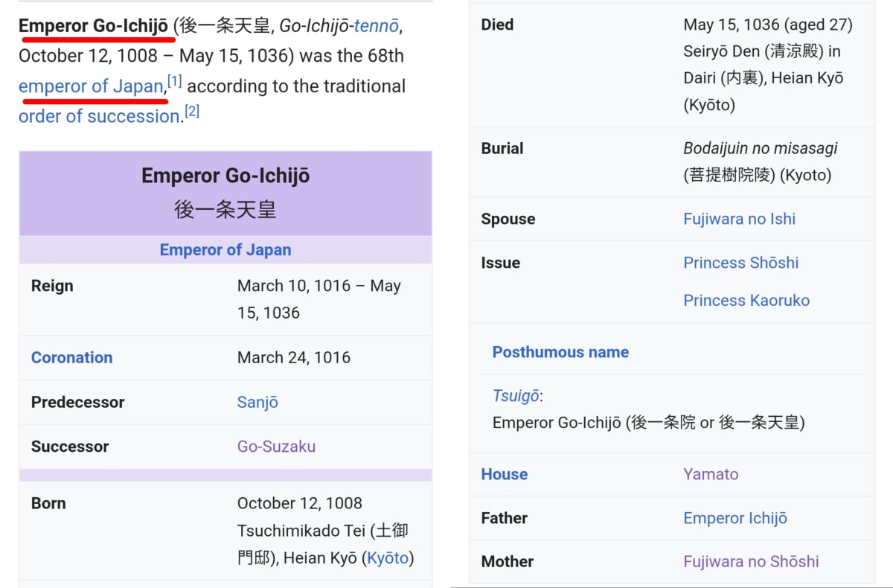This screenshot has height=588, width=893.
Task: Click the 'Died' row label
Action: [x=498, y=25]
